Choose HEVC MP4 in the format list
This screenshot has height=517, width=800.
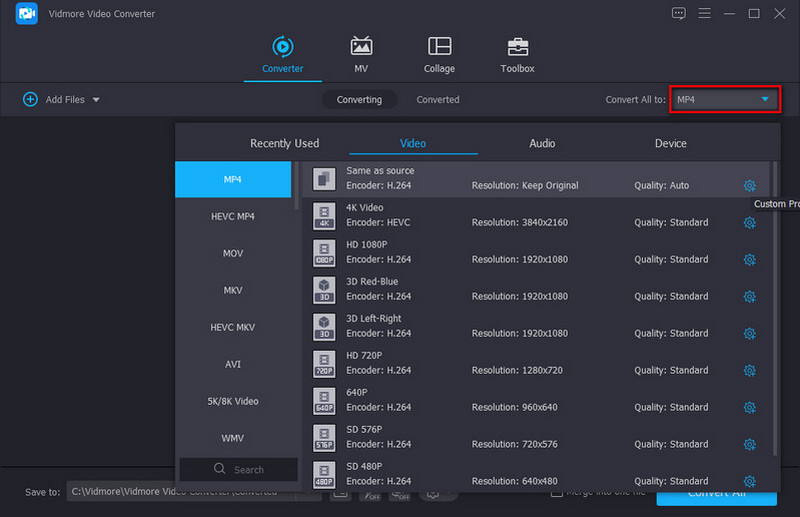click(233, 216)
